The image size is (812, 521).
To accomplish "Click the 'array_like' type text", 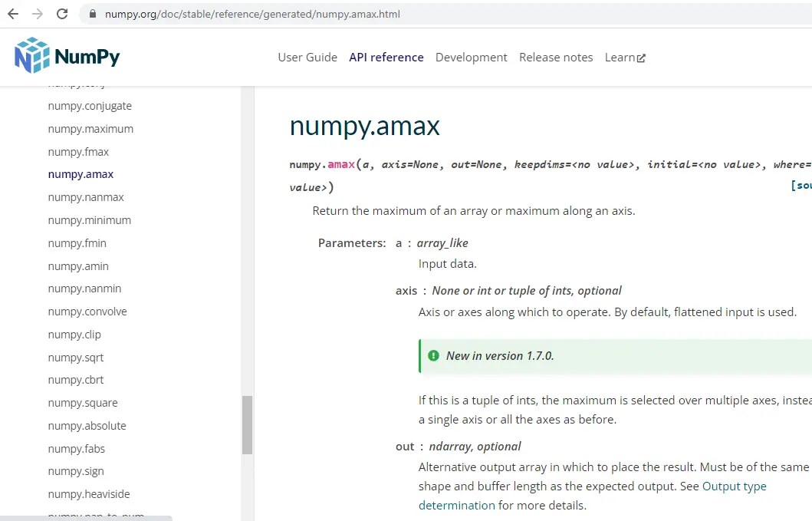I will [442, 243].
